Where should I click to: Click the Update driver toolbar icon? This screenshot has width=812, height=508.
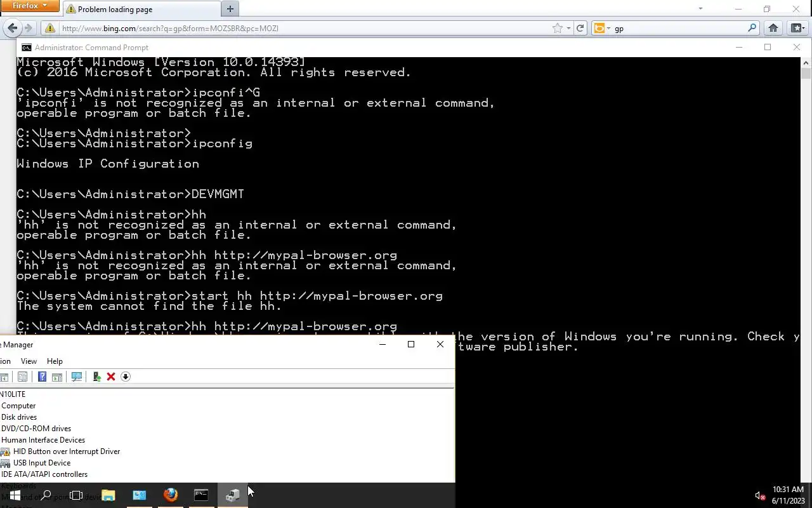coord(96,377)
